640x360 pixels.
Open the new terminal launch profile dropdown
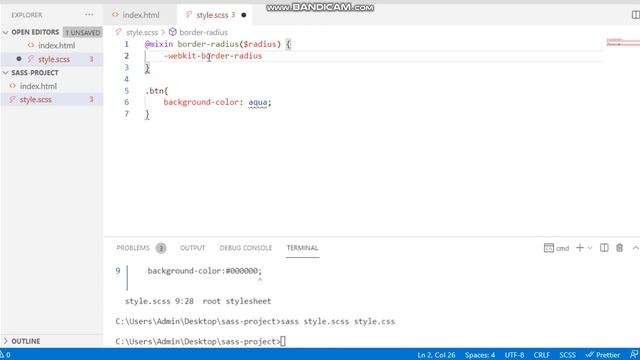pos(590,248)
